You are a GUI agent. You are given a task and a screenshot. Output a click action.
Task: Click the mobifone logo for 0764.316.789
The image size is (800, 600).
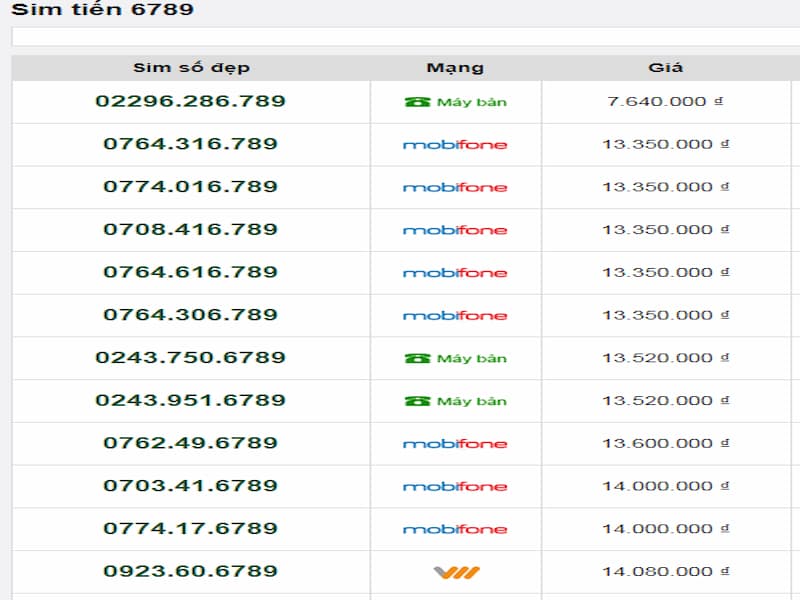coord(455,145)
